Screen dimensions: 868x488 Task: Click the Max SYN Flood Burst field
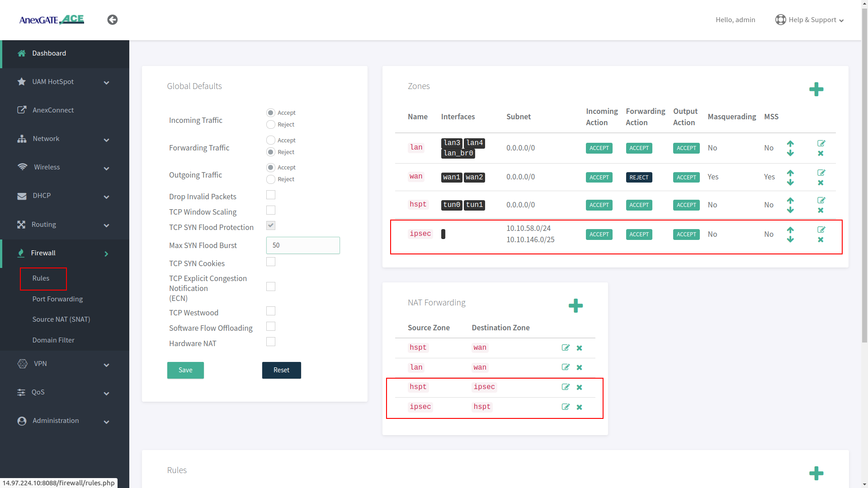coord(303,245)
